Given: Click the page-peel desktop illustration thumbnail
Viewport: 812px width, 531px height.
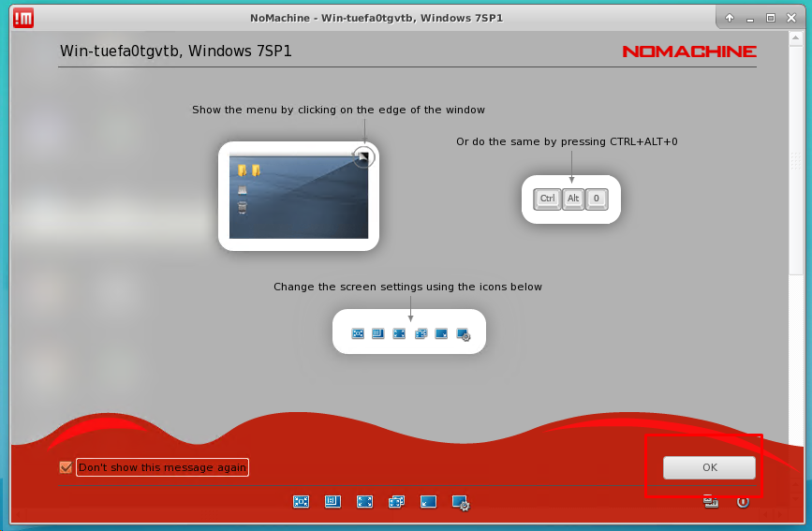Looking at the screenshot, I should 298,196.
